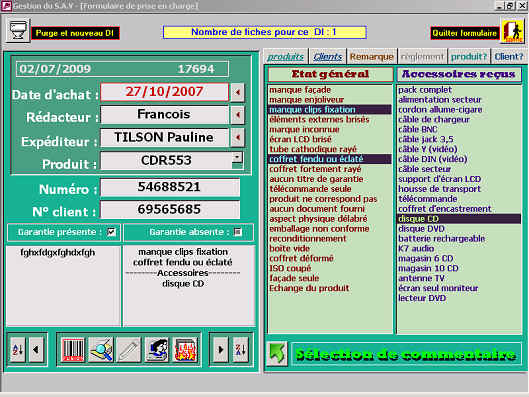Open the produit? tab
This screenshot has height=397, width=529.
coord(469,57)
